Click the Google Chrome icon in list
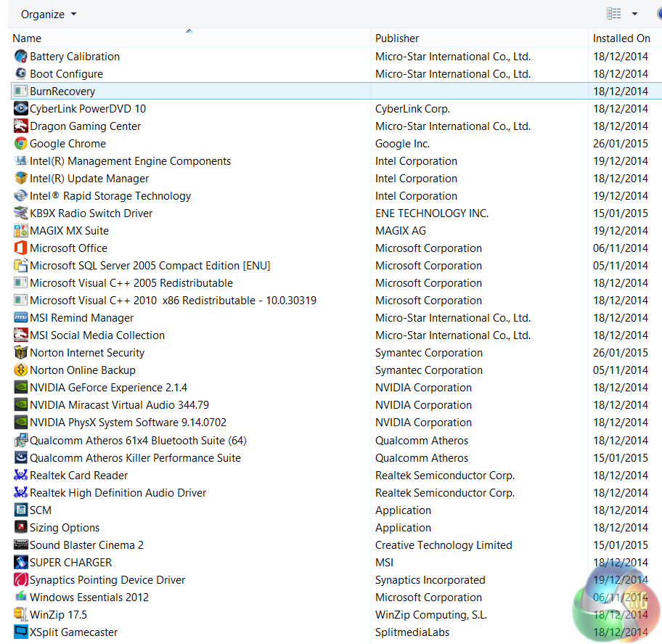This screenshot has height=644, width=662. coord(21,144)
